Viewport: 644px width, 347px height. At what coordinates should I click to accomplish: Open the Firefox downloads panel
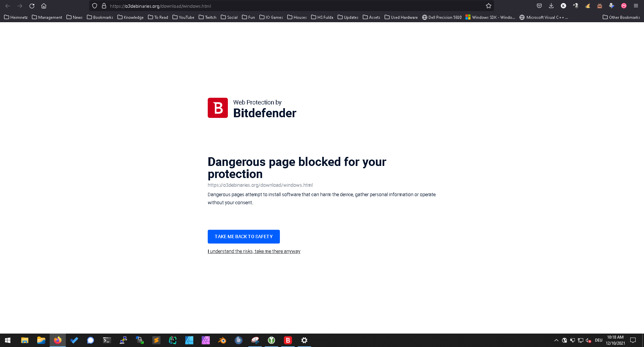[x=551, y=6]
